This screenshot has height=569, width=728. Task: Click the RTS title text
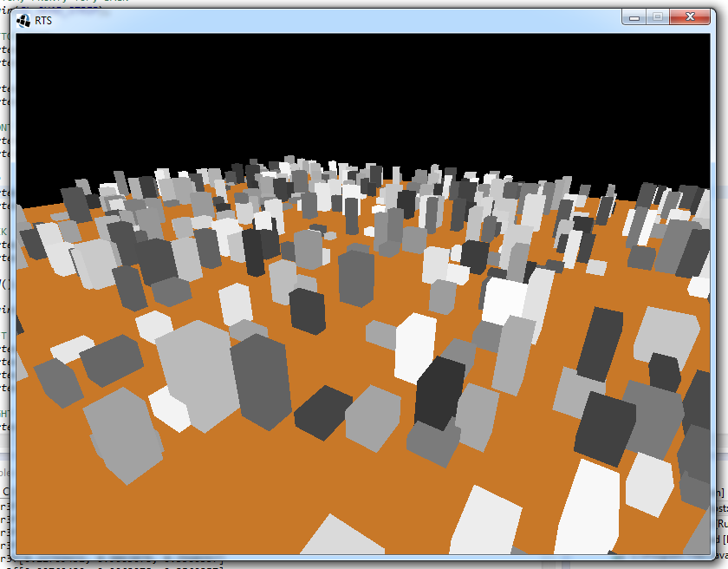click(x=42, y=20)
